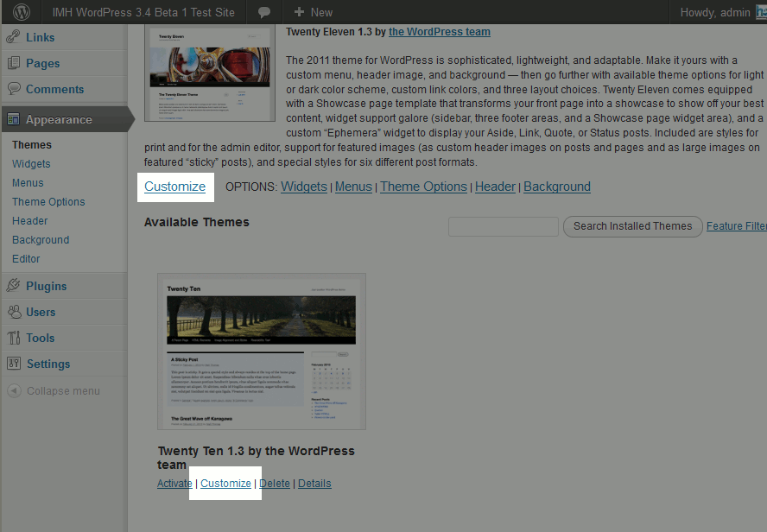The height and width of the screenshot is (532, 767).
Task: Click the "Available Themes" heading
Action: point(197,222)
